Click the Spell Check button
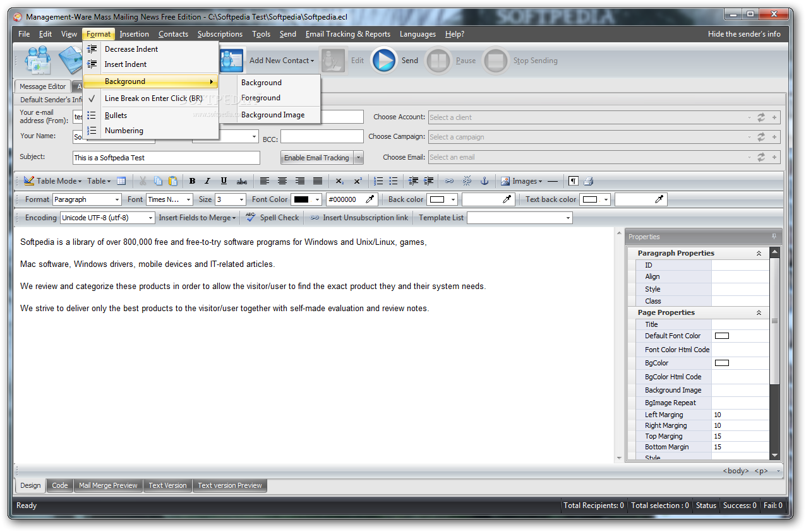806x532 pixels. [x=272, y=218]
